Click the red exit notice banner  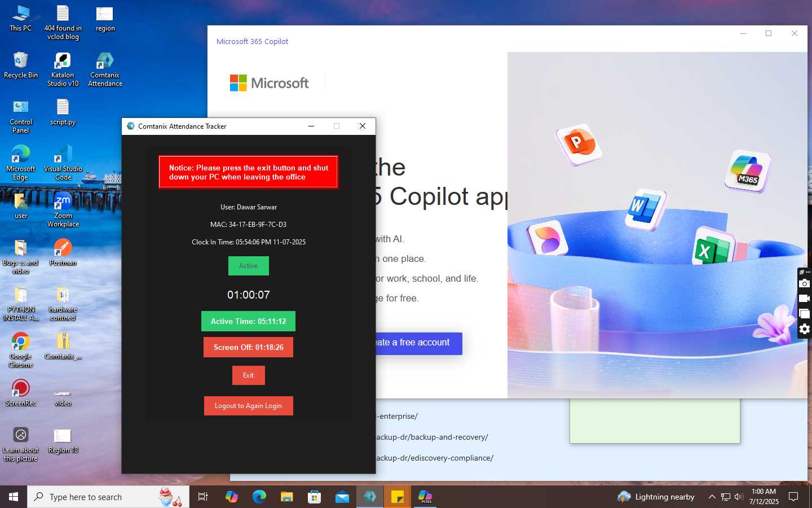tap(248, 172)
